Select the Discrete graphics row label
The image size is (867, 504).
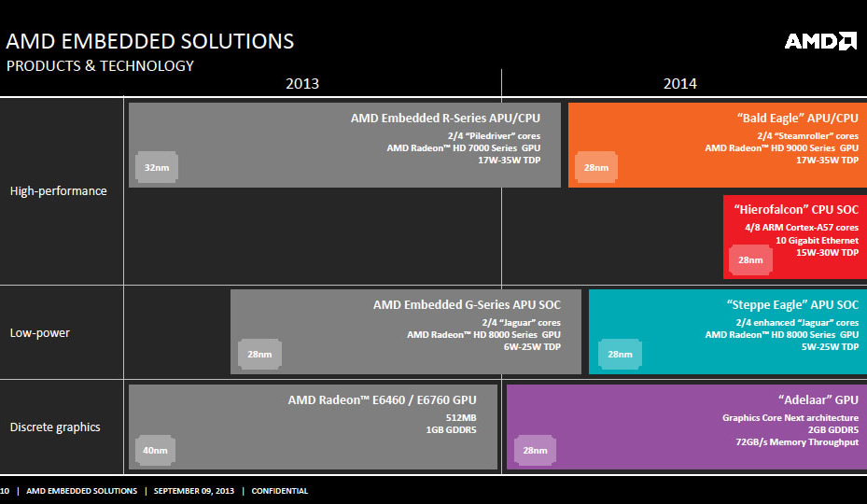coord(55,427)
